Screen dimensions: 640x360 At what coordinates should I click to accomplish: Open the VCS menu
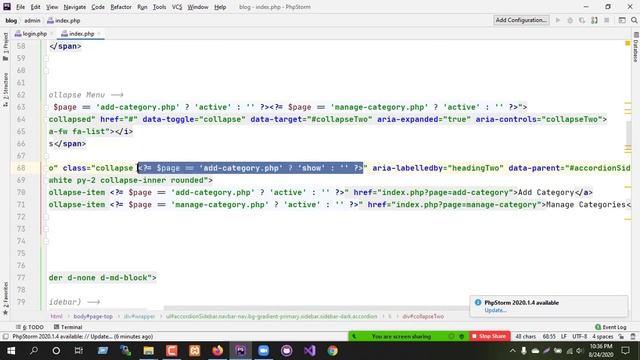(177, 7)
